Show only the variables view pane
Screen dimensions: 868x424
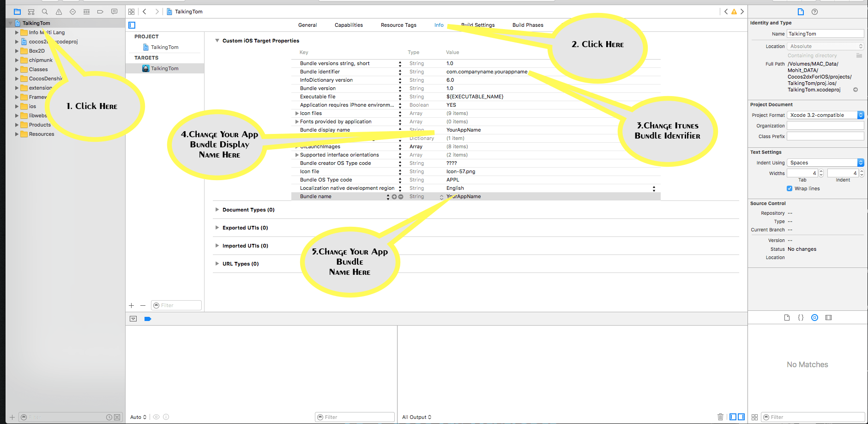[733, 417]
